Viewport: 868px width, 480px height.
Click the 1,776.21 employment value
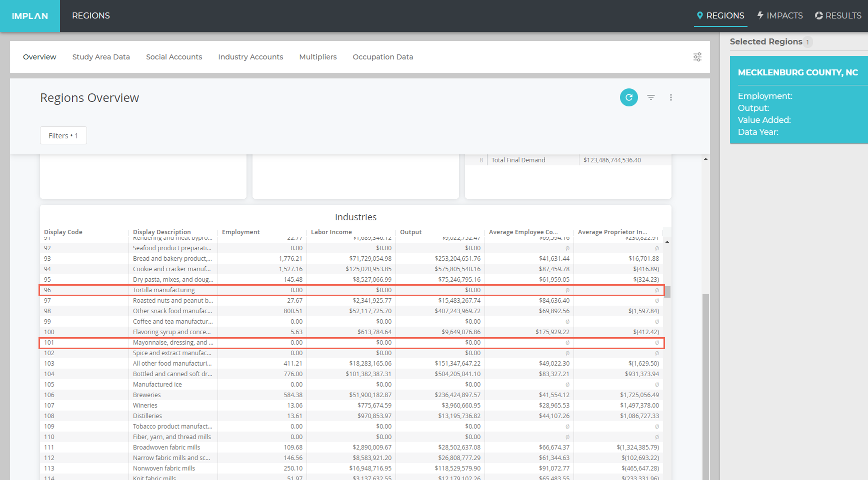point(290,259)
